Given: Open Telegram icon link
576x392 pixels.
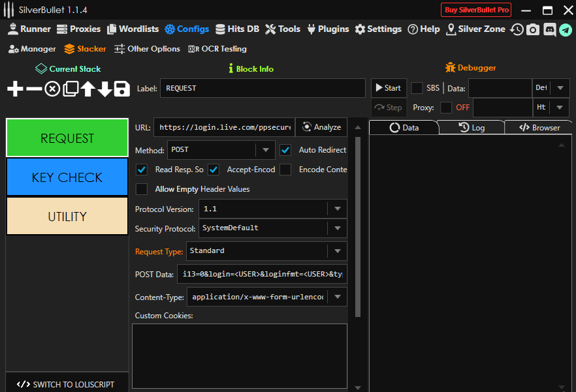Looking at the screenshot, I should 566,30.
